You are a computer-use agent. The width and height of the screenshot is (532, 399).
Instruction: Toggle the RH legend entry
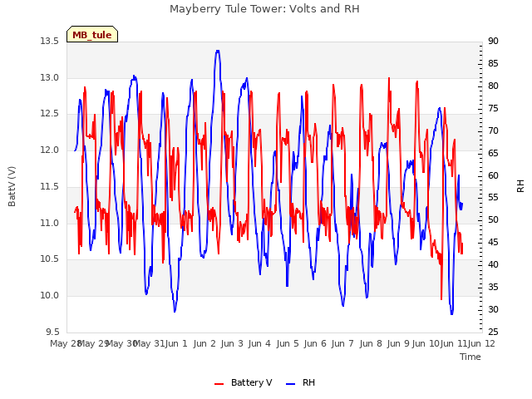[x=301, y=382]
